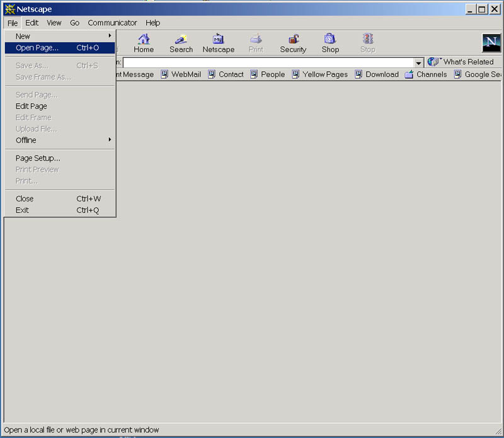Click the WebMail bookmark link
This screenshot has width=504, height=438.
[186, 74]
